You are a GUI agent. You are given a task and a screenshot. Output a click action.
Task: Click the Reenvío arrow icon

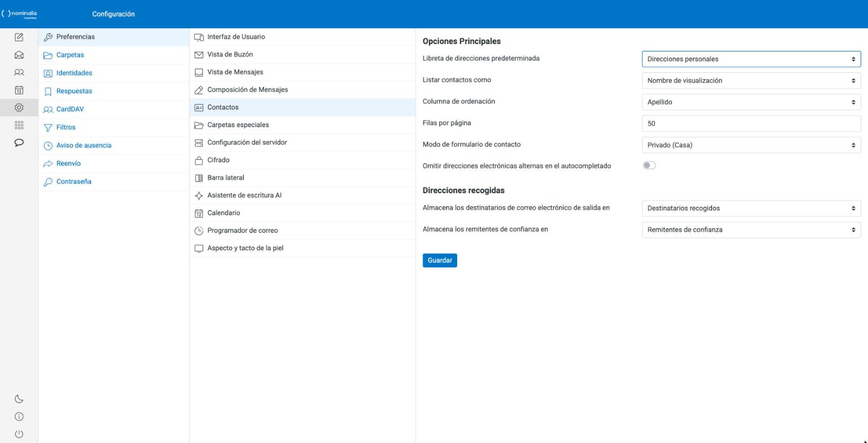48,164
